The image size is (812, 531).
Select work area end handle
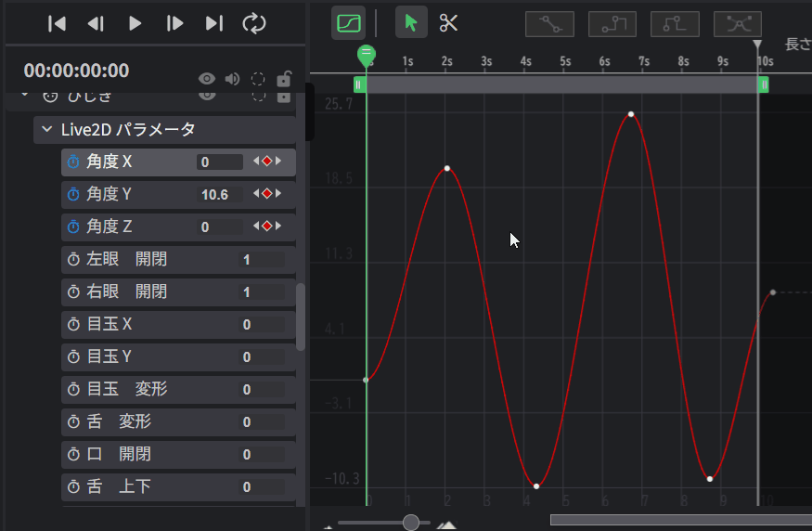tap(764, 84)
